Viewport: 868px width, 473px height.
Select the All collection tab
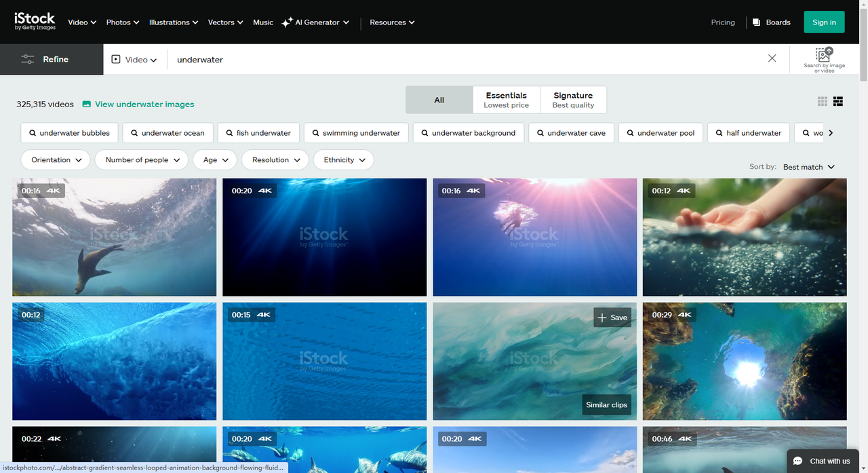[x=439, y=100]
